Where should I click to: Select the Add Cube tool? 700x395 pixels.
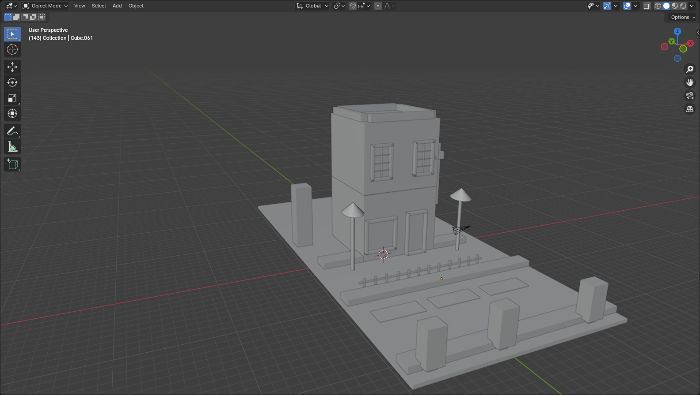point(12,164)
